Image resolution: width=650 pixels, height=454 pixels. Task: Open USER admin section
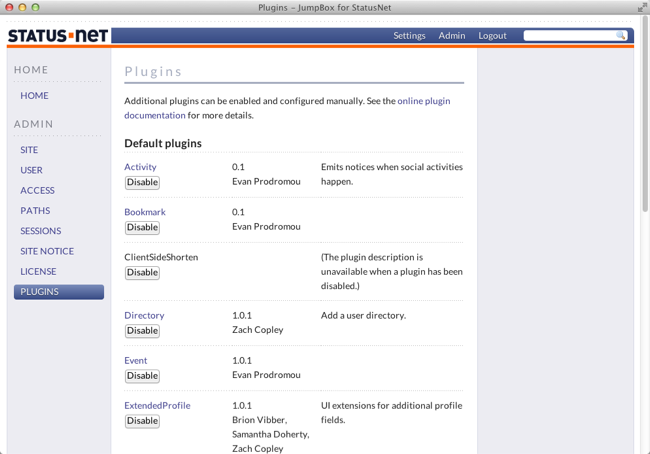pyautogui.click(x=32, y=170)
